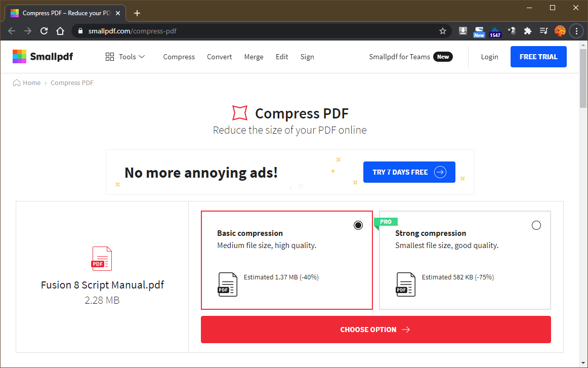This screenshot has height=368, width=588.
Task: Click the browser forward arrow
Action: 28,31
